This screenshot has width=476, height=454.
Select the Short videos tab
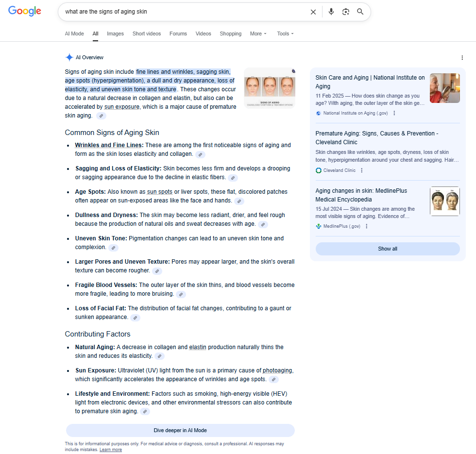click(x=147, y=34)
